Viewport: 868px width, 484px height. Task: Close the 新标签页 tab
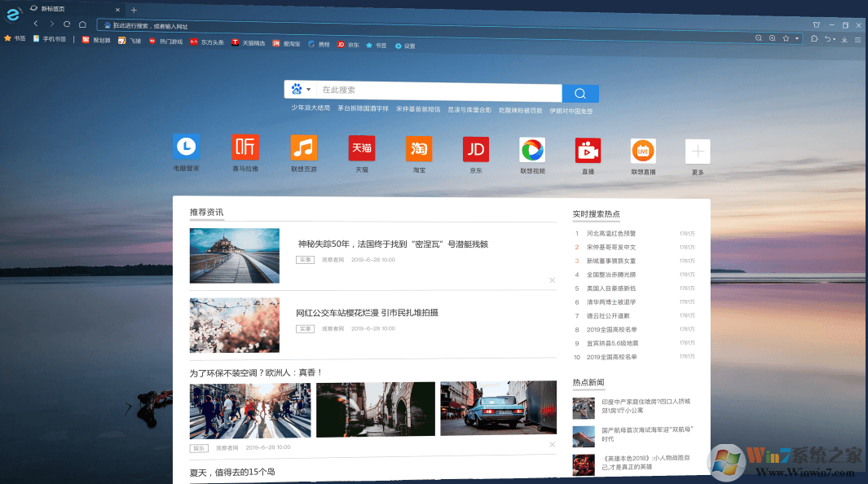click(x=117, y=10)
